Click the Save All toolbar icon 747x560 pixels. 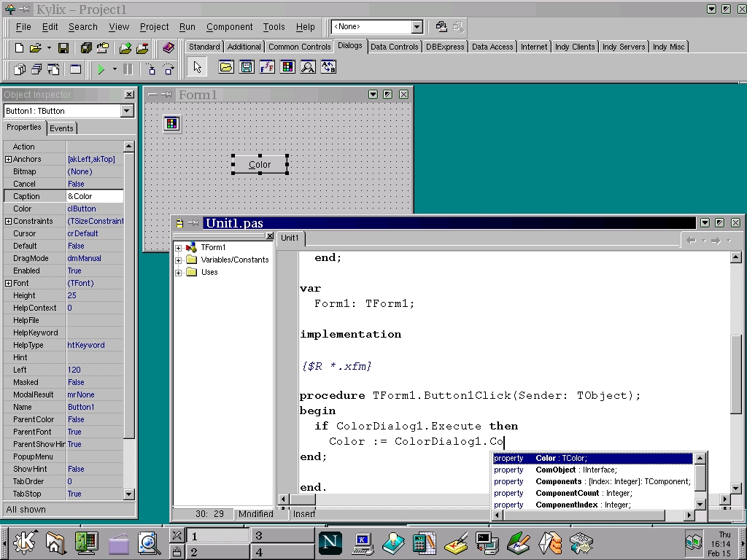86,47
